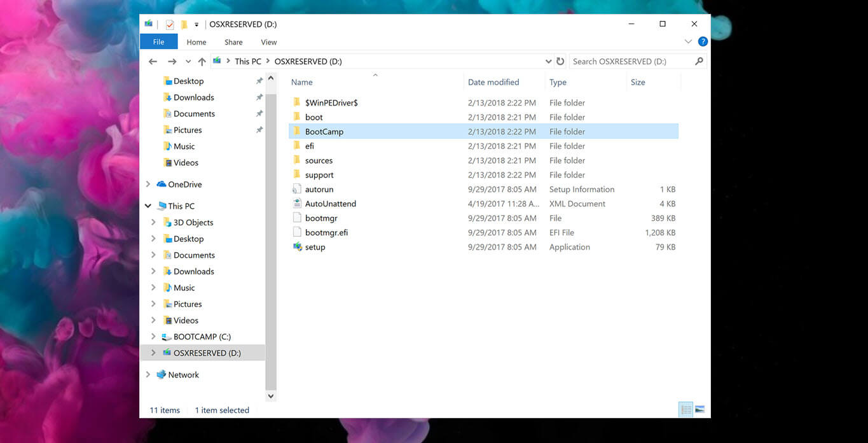Click the "XML Document" type cell
This screenshot has width=868, height=443.
tap(577, 204)
